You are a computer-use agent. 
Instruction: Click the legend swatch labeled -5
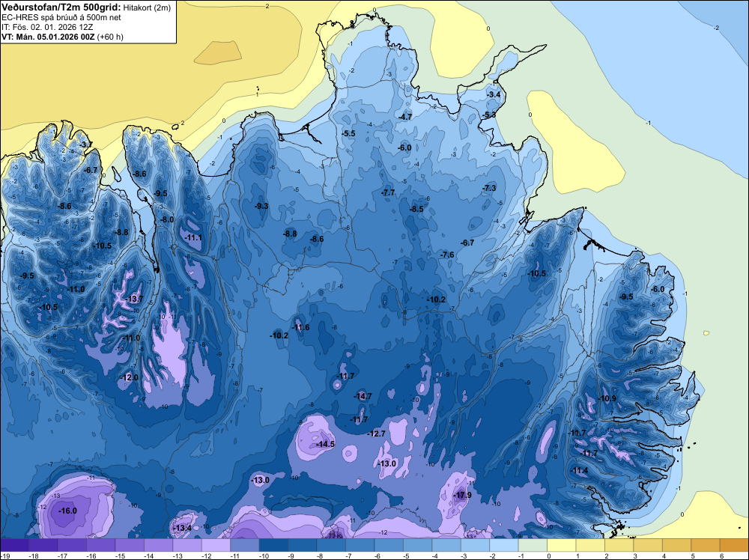point(417,545)
